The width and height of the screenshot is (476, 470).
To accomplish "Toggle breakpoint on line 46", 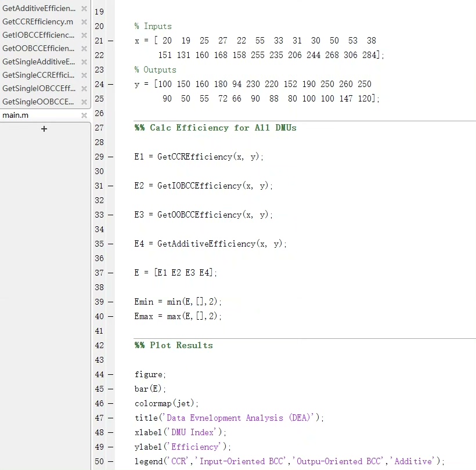I will (110, 404).
